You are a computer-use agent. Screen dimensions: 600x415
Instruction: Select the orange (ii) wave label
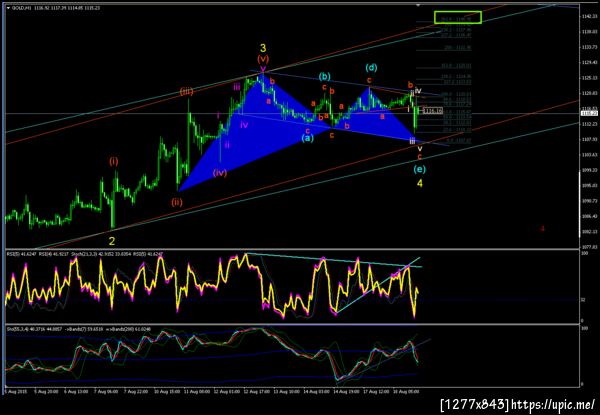[176, 202]
